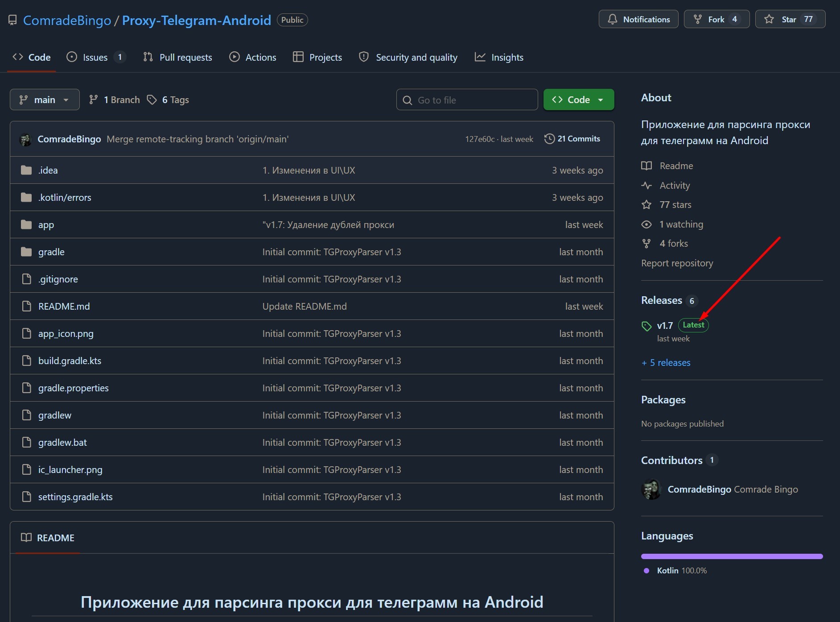The width and height of the screenshot is (840, 622).
Task: Open the .idea folder
Action: (48, 170)
